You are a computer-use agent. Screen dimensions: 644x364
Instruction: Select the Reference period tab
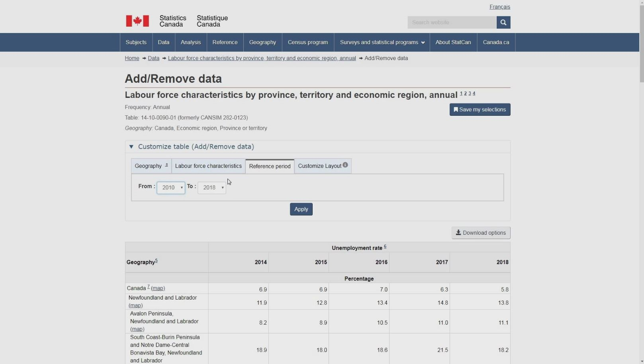[270, 166]
